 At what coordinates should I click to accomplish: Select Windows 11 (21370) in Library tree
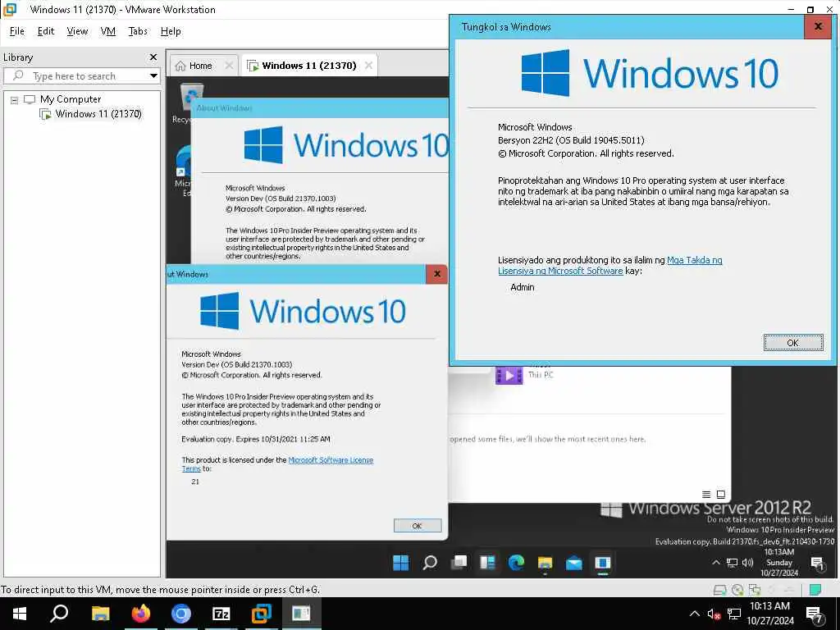tap(98, 113)
